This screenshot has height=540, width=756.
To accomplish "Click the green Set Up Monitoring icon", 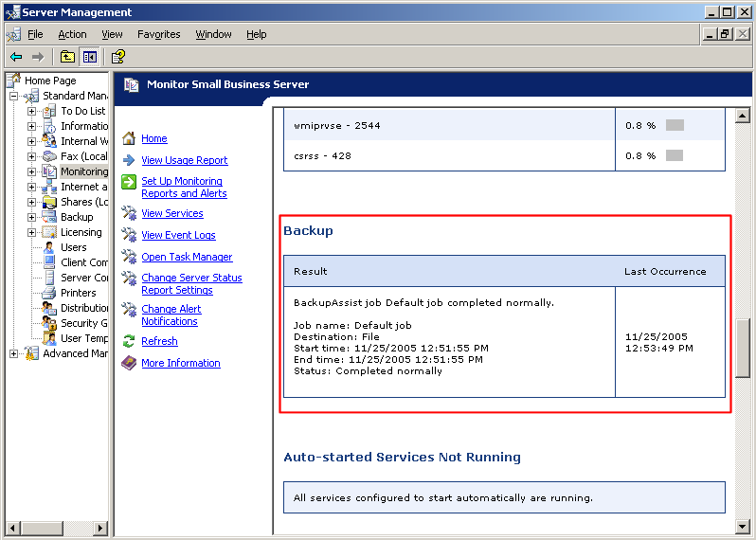I will click(x=129, y=182).
